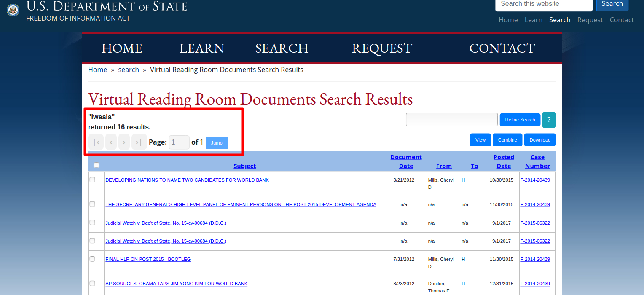Go to the first results page arrow
The height and width of the screenshot is (295, 644).
click(96, 142)
